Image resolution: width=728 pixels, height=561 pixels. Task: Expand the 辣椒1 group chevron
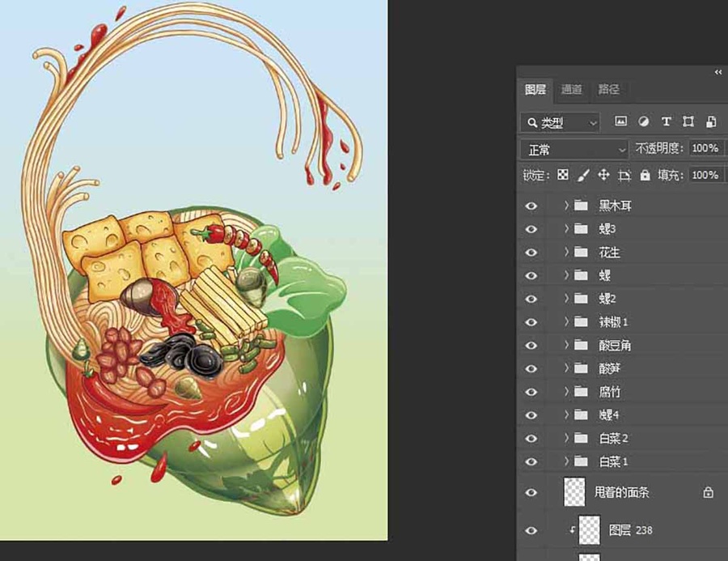pos(566,321)
